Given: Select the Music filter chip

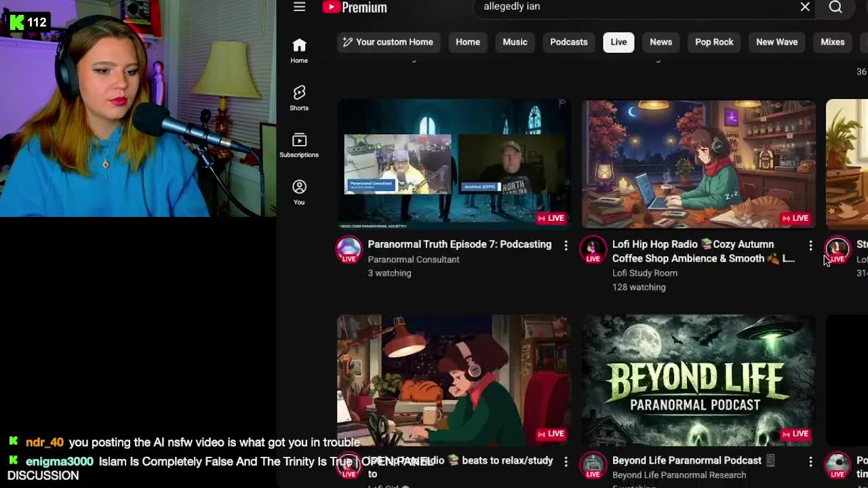Looking at the screenshot, I should [515, 42].
